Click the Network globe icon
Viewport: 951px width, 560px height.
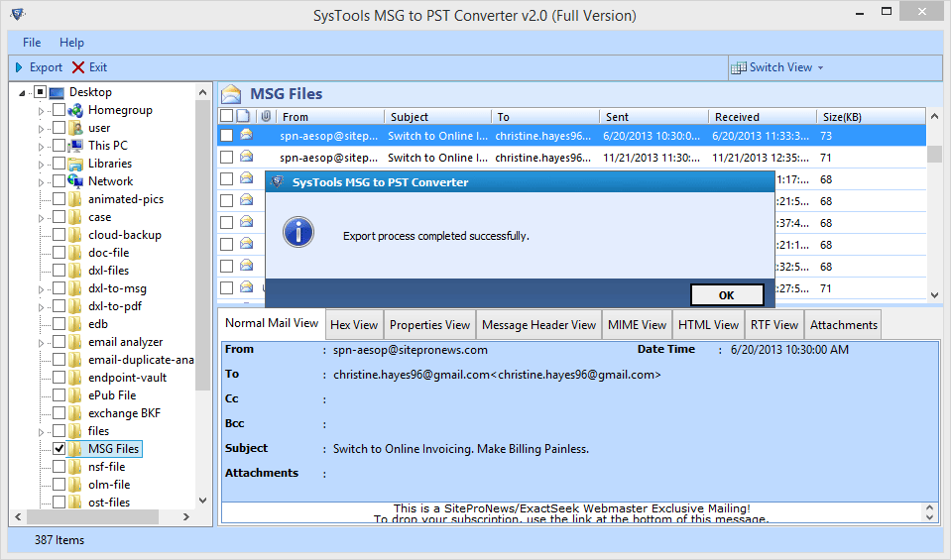click(75, 181)
